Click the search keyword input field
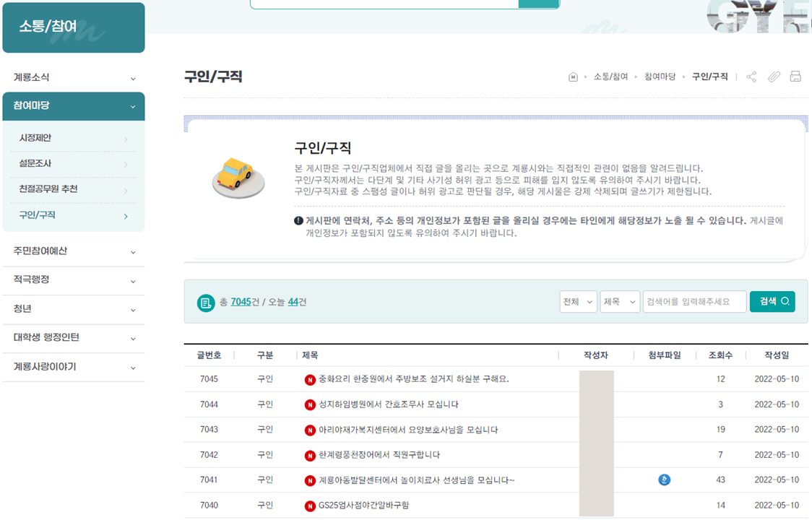 (x=694, y=301)
